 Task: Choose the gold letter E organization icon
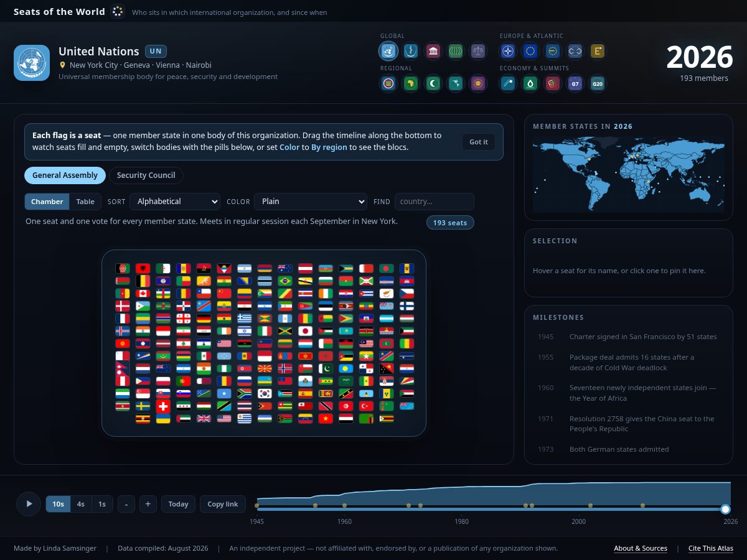pos(598,50)
